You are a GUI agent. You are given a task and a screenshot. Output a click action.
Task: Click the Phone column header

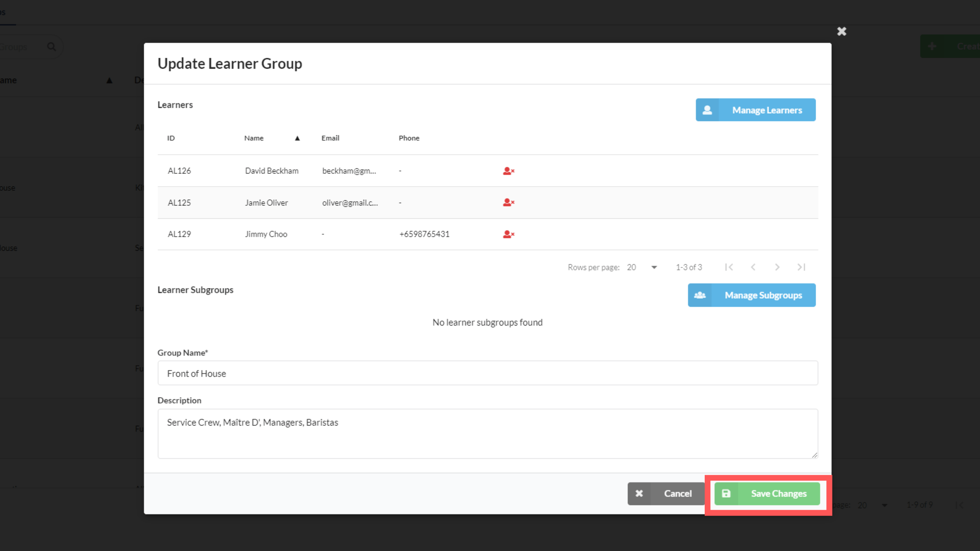point(409,138)
